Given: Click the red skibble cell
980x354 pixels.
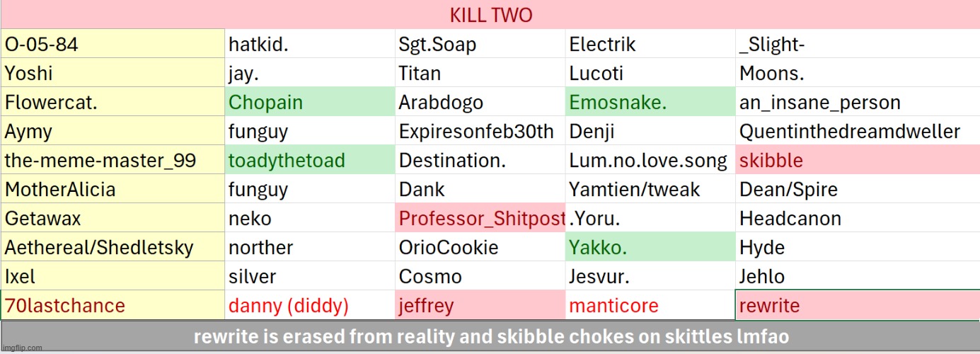Looking at the screenshot, I should coord(857,161).
